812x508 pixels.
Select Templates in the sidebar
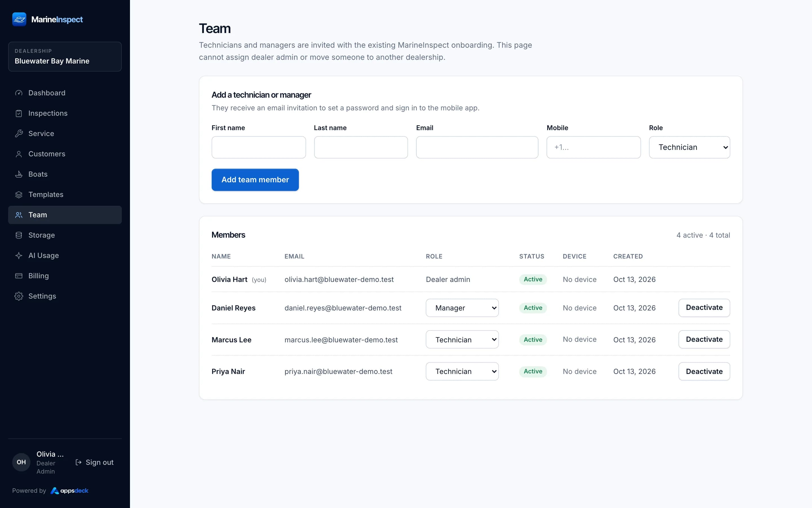click(x=65, y=194)
